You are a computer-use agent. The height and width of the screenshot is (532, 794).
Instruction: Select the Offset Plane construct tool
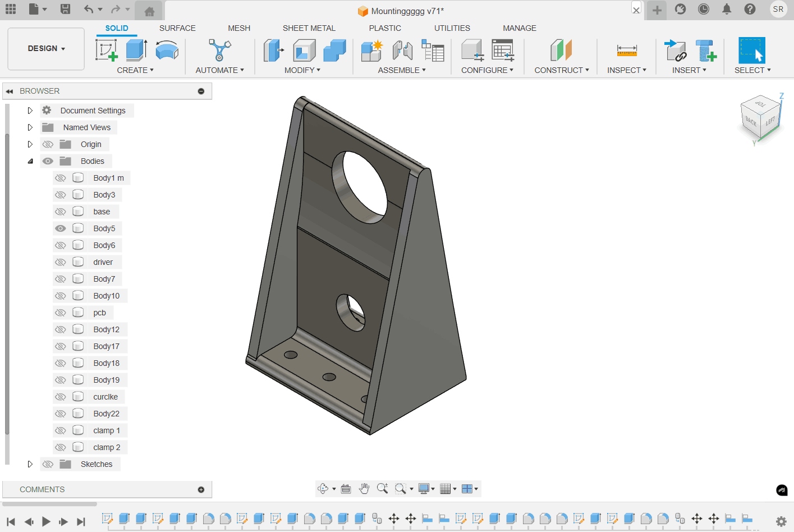click(561, 51)
